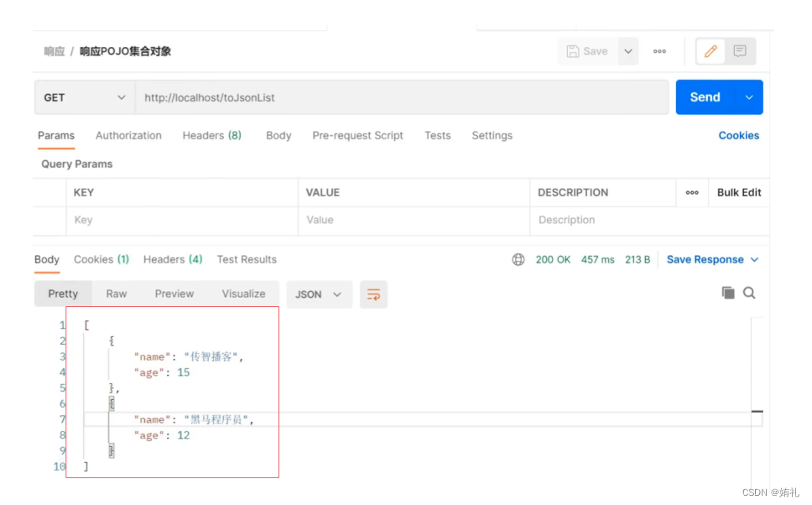The width and height of the screenshot is (812, 505).
Task: Expand the Send button options arrow
Action: click(749, 97)
